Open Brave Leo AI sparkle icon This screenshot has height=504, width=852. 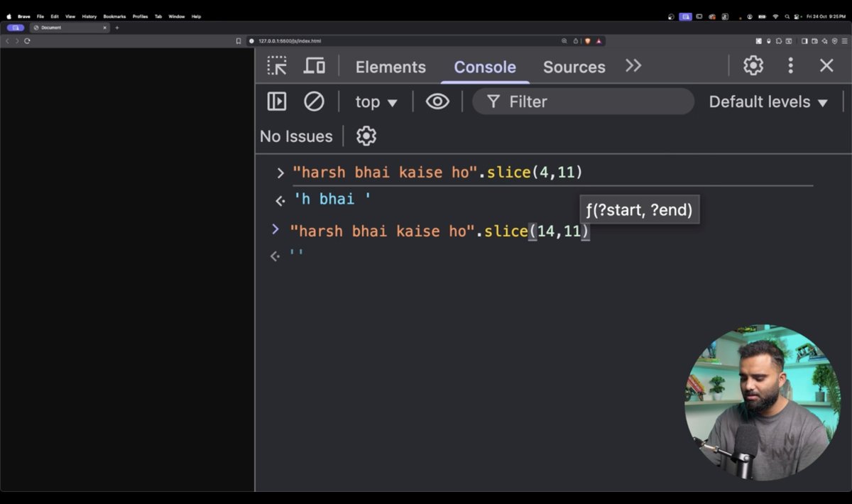824,41
